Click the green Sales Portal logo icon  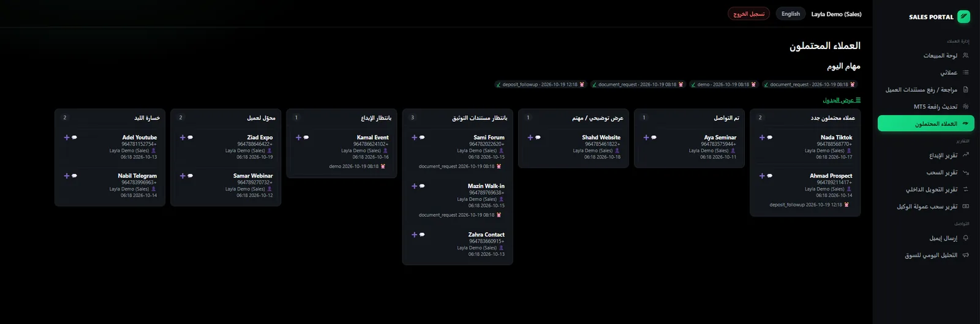pos(963,17)
